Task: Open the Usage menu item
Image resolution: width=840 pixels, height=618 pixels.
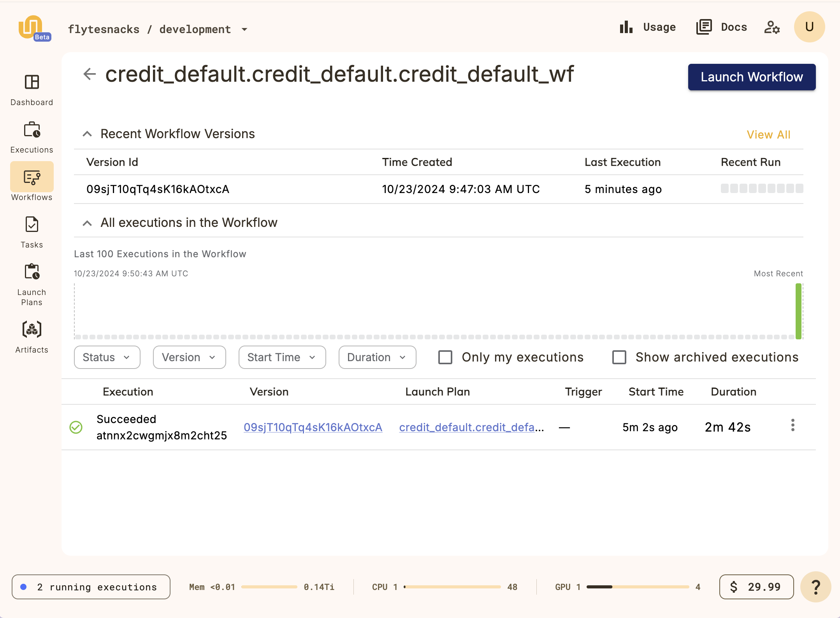Action: click(x=648, y=27)
